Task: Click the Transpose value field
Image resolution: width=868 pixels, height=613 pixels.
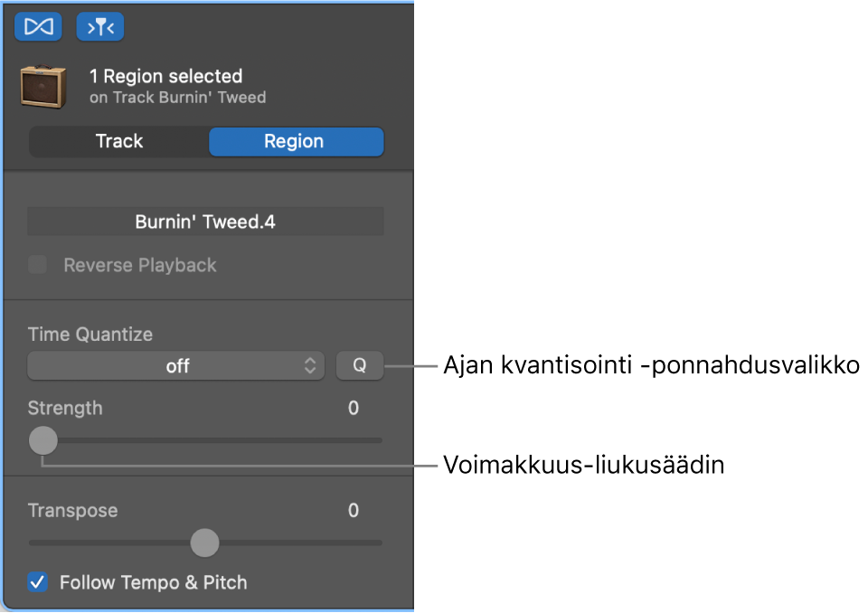Action: 354,511
